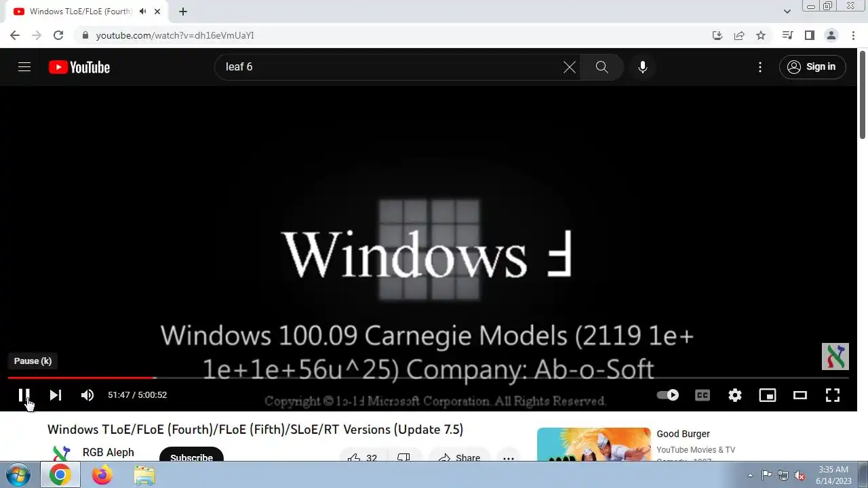868x488 pixels.
Task: Click the search magnifier button
Action: point(601,67)
